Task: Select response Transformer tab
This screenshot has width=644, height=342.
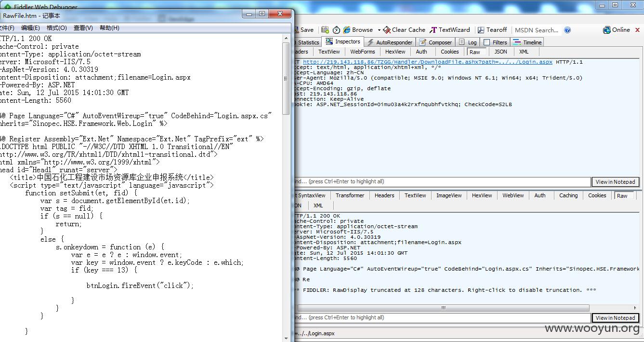Action: click(x=350, y=195)
